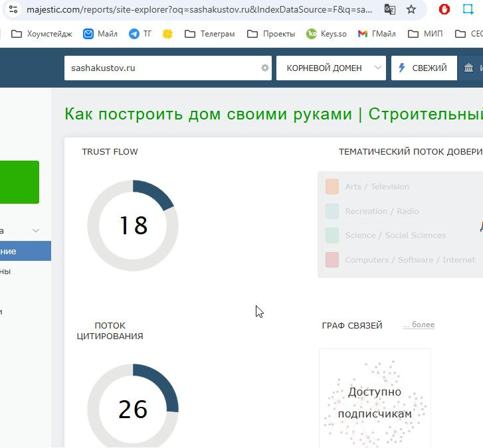The height and width of the screenshot is (448, 483).
Task: Open the Майл bookmark
Action: (100, 34)
